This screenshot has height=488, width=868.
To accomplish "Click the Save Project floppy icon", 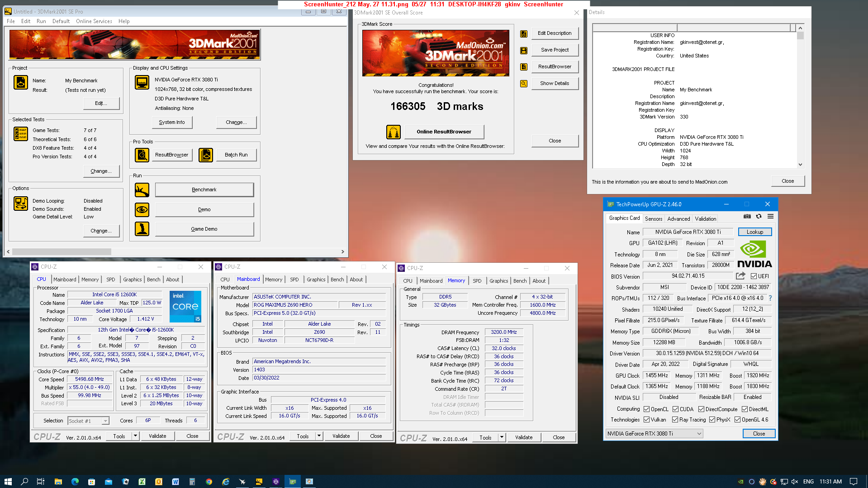I will (x=524, y=50).
